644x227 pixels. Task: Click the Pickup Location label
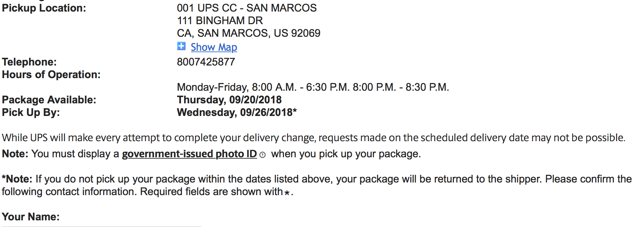click(x=44, y=8)
